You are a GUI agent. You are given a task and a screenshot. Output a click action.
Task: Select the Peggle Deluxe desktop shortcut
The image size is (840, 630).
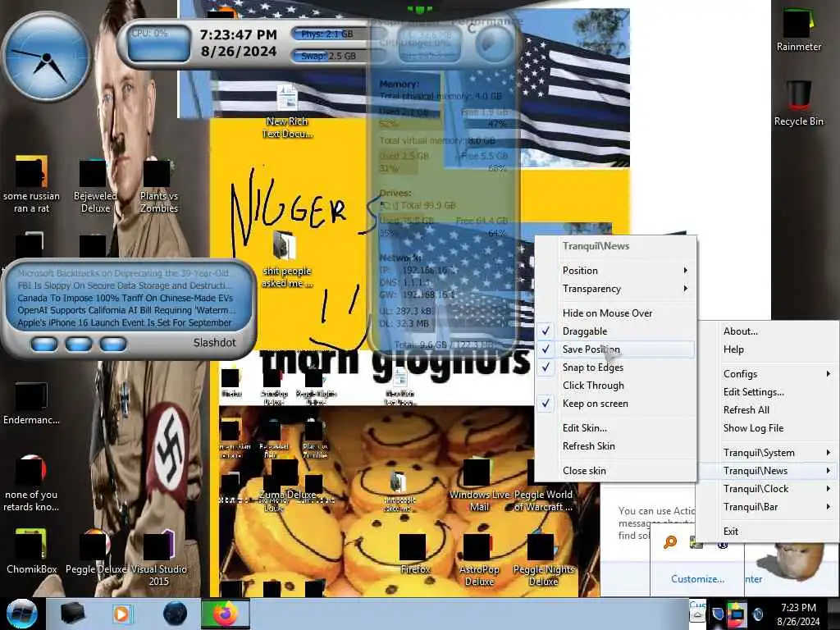(x=95, y=552)
